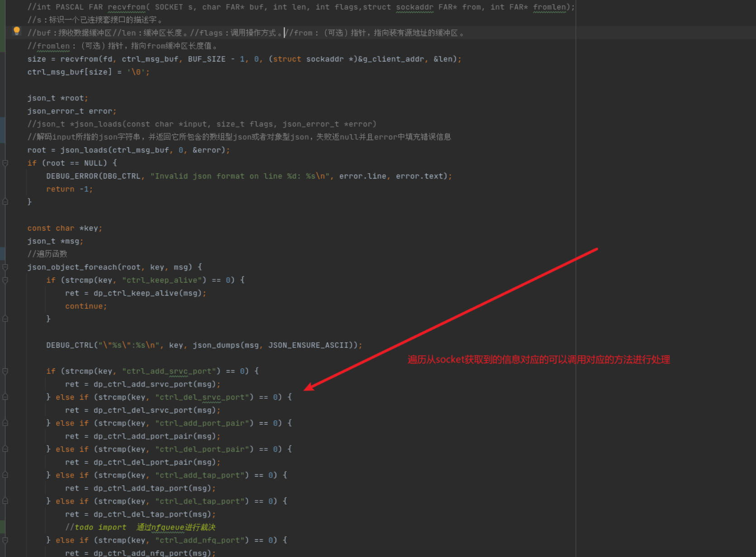Image resolution: width=756 pixels, height=557 pixels.
Task: Click the "ctrl_add_port_pair" string literal
Action: coord(202,423)
